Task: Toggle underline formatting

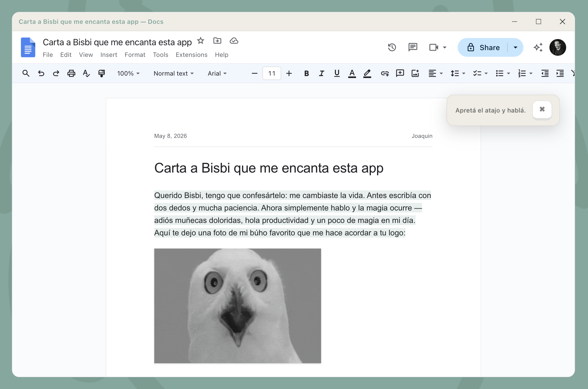Action: coord(337,73)
